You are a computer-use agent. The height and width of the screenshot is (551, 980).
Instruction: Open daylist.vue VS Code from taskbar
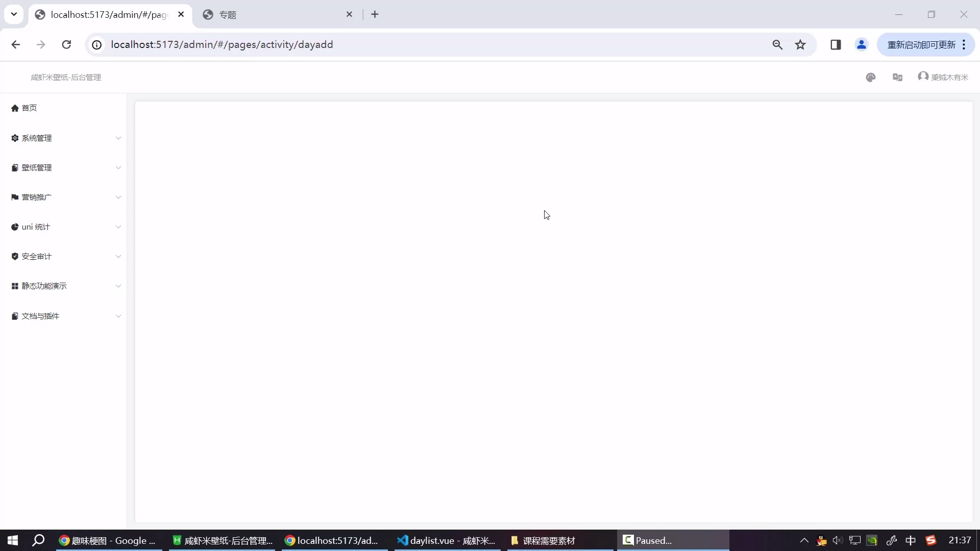(447, 540)
